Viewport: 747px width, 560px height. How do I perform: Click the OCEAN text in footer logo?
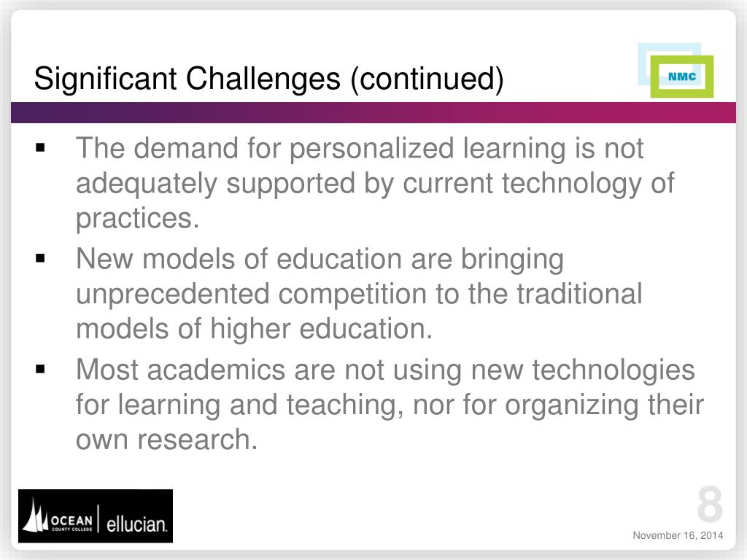click(71, 520)
